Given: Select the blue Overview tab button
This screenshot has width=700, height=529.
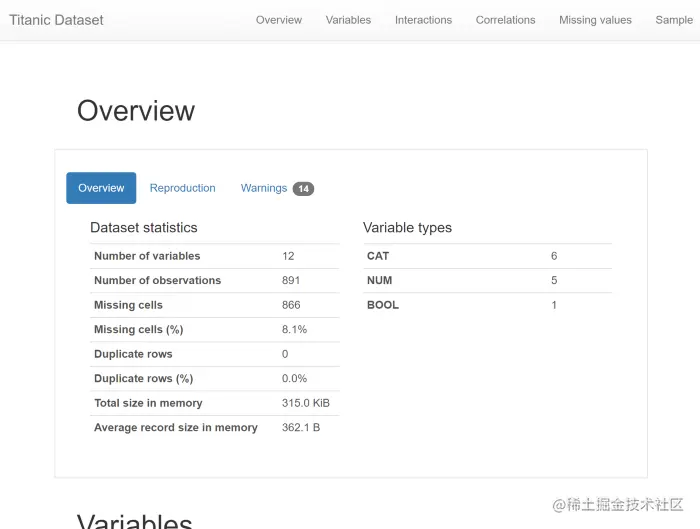Looking at the screenshot, I should (x=101, y=188).
